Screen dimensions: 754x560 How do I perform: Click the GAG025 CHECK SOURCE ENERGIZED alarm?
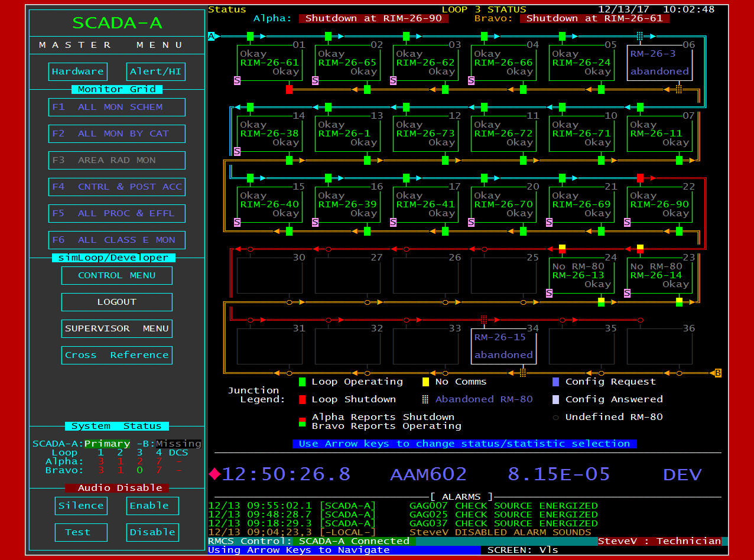(403, 515)
